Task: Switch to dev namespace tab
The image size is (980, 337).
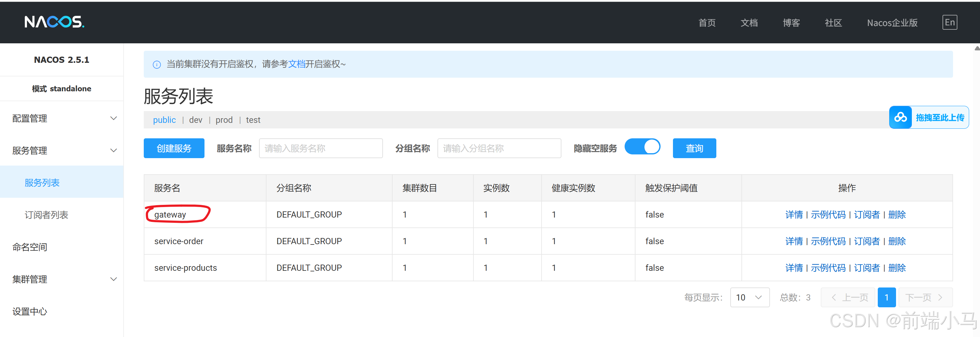Action: (x=196, y=120)
